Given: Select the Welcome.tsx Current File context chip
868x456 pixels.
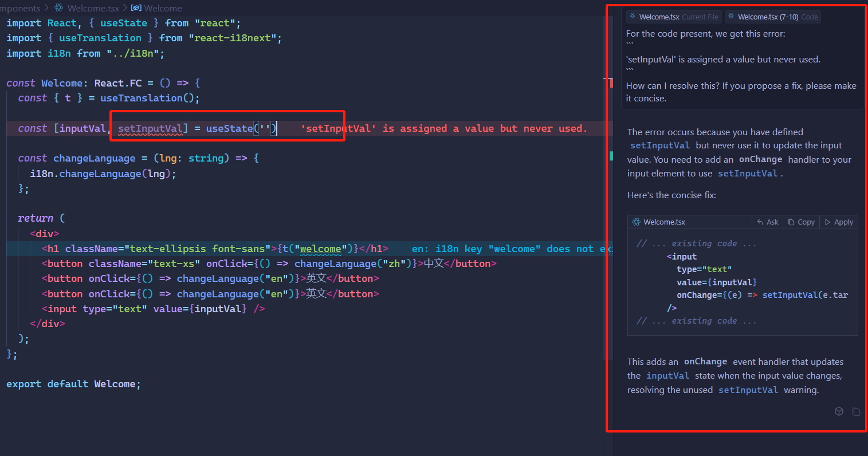Looking at the screenshot, I should tap(674, 17).
